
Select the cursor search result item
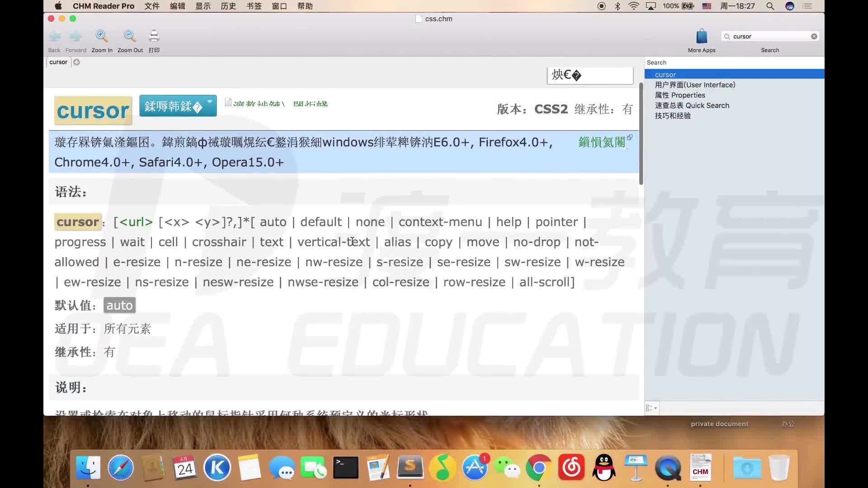[736, 74]
